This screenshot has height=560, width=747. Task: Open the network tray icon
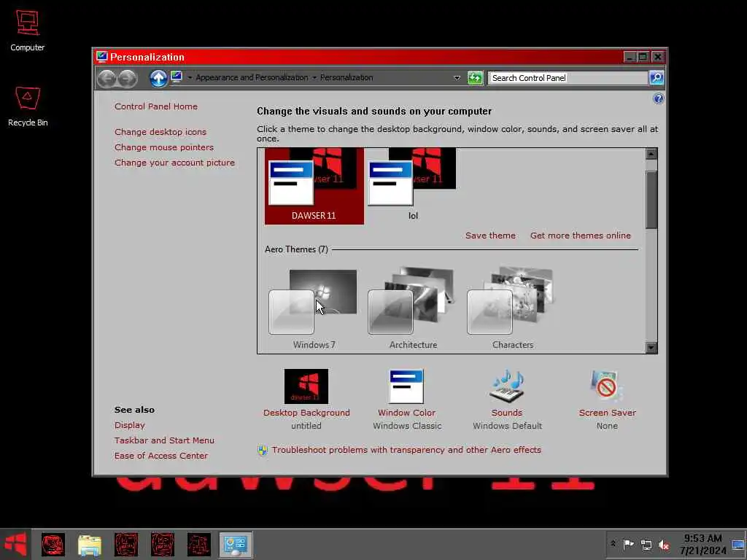(646, 545)
